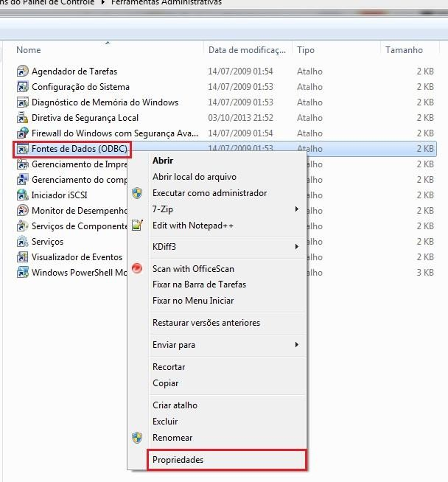Click Diretiva de Segurança Local icon
This screenshot has width=448, height=482.
click(22, 117)
